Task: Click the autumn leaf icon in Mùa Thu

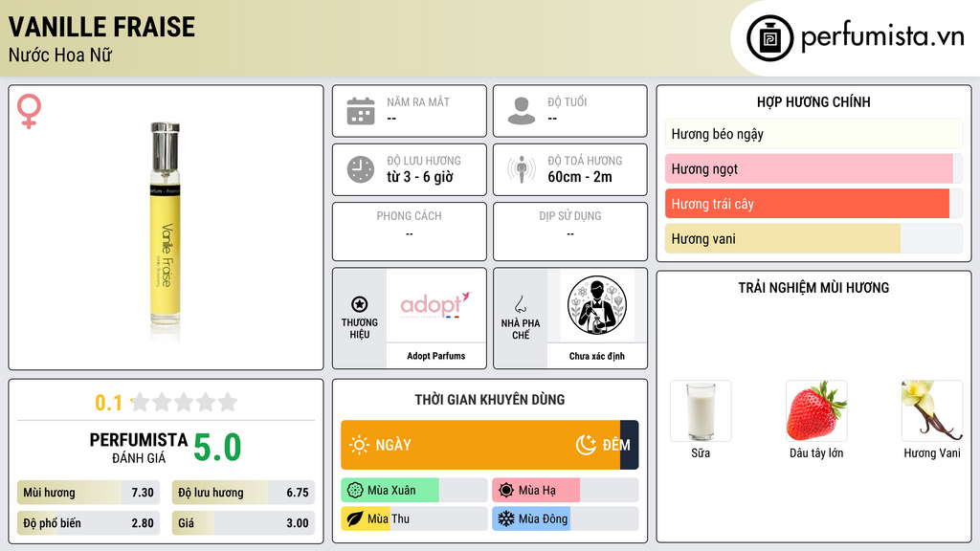Action: [355, 518]
